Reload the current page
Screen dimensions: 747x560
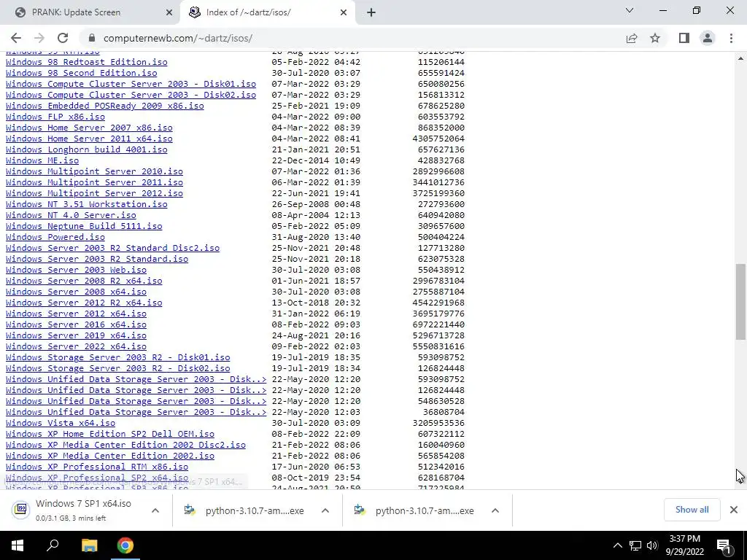pos(63,38)
